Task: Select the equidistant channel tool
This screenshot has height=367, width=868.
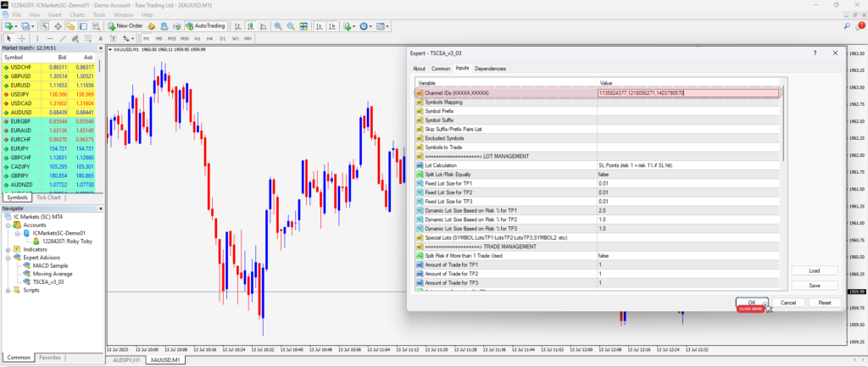Action: coord(75,38)
